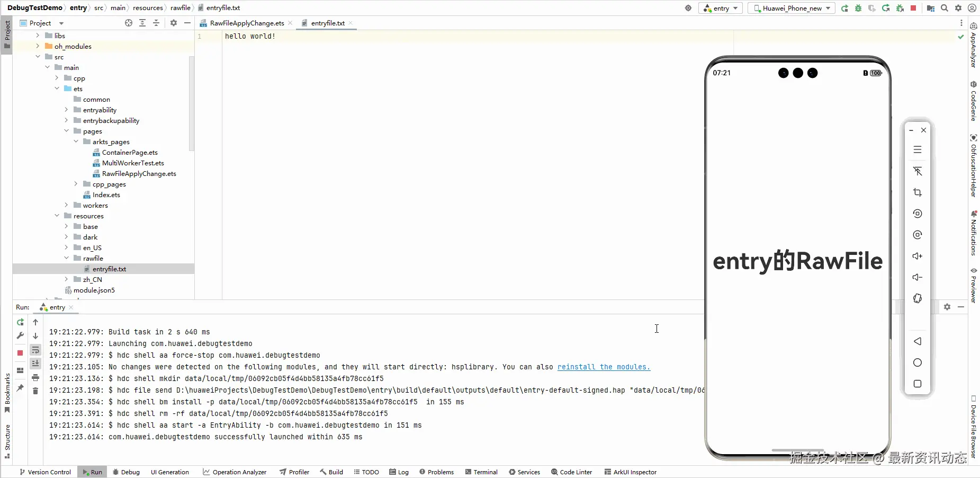This screenshot has width=980, height=478.
Task: Stop the process in the Run panel
Action: tap(20, 353)
